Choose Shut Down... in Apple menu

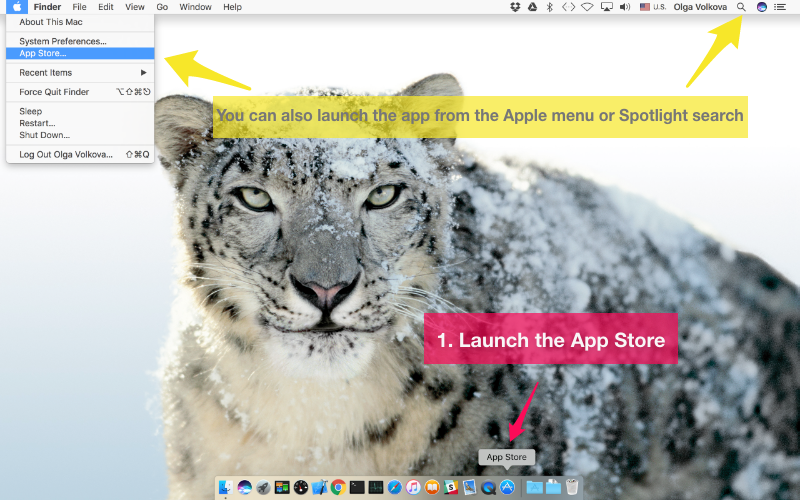80,135
